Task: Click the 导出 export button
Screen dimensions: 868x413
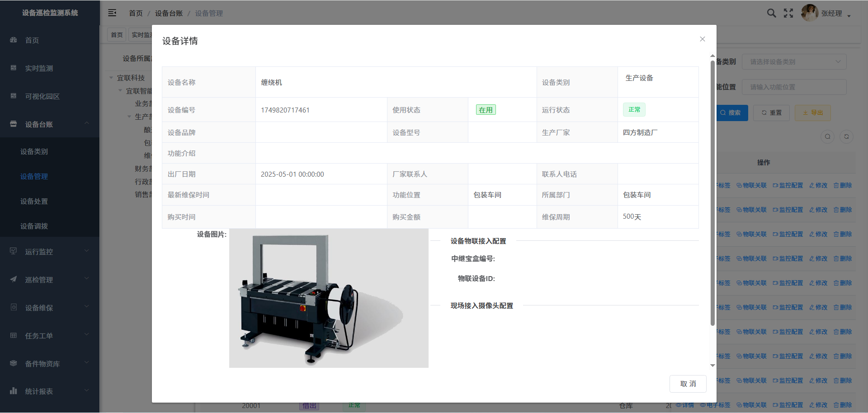Action: pyautogui.click(x=812, y=113)
